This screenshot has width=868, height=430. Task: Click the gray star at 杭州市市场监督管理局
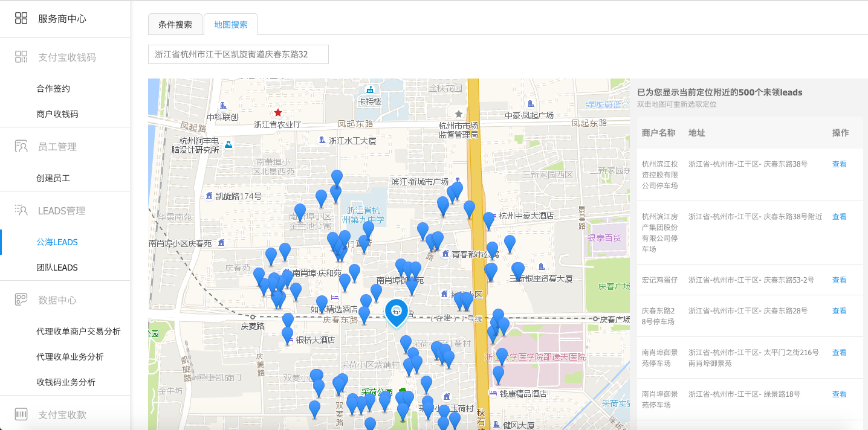coord(458,114)
